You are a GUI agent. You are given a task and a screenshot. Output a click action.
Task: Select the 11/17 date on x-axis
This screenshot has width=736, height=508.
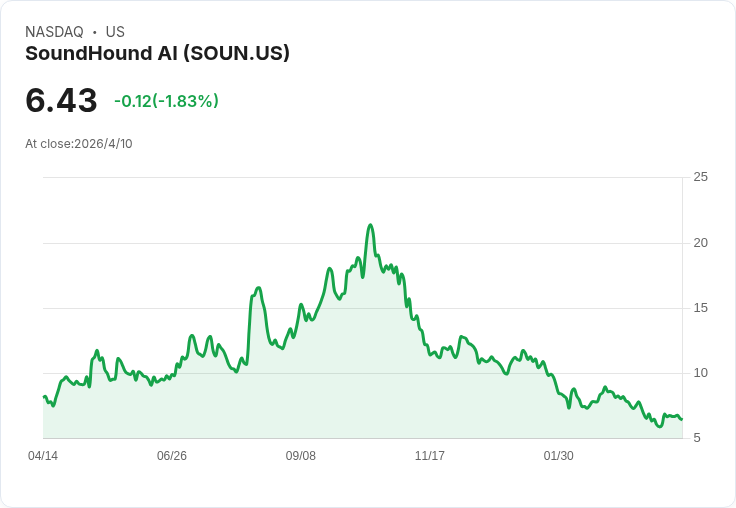pos(430,456)
